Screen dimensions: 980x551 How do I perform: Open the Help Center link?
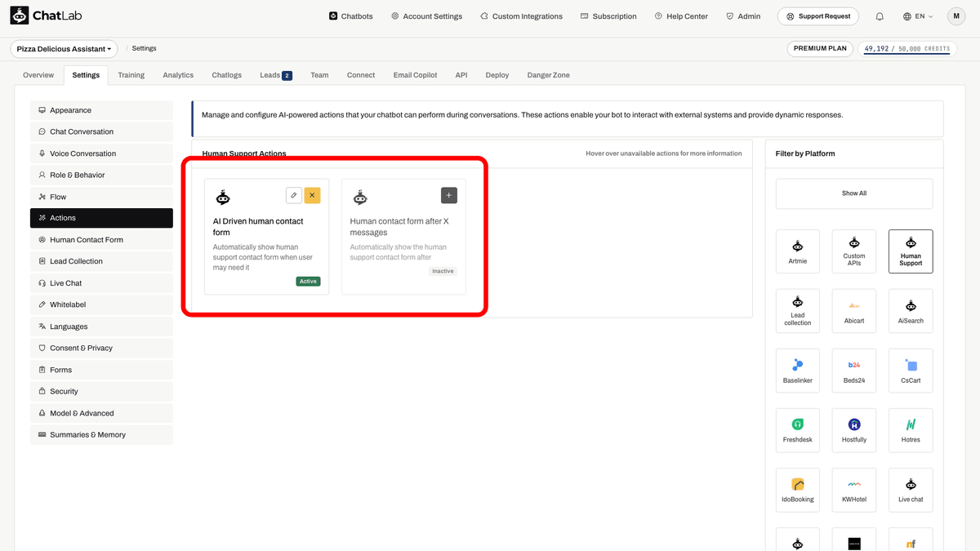(x=683, y=16)
